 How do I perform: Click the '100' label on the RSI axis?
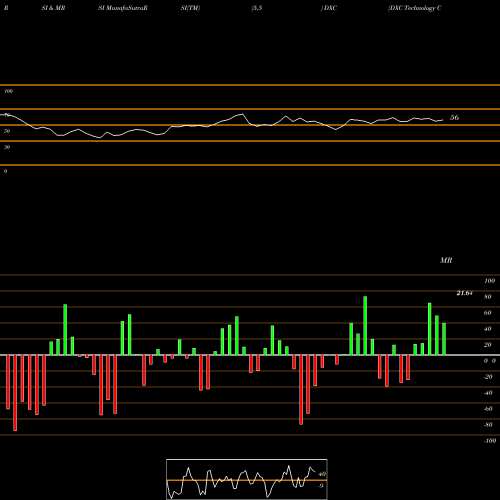(x=8, y=91)
